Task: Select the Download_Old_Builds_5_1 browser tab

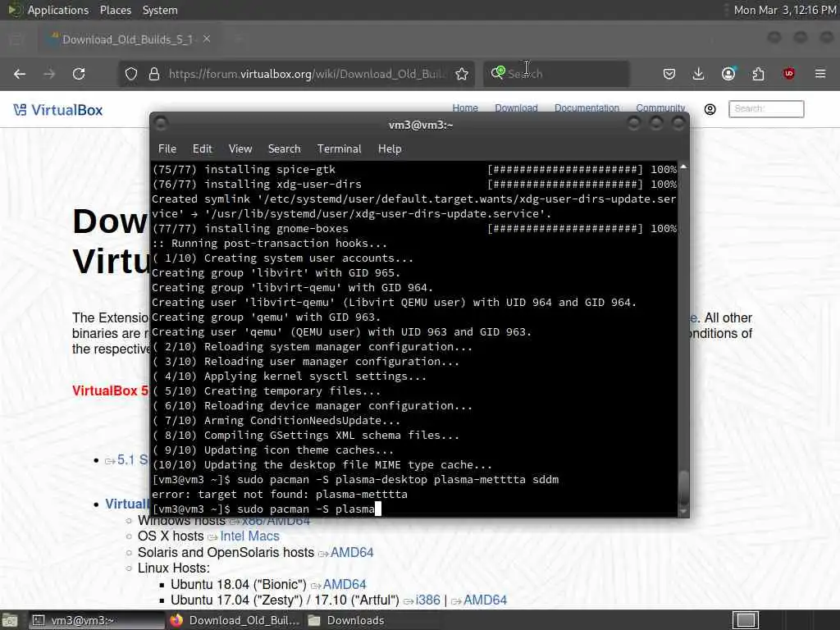Action: click(127, 39)
